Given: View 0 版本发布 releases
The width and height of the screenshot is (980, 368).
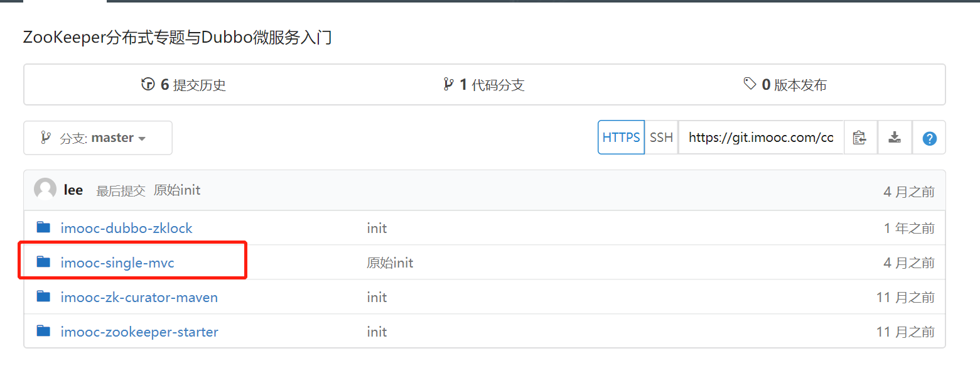Looking at the screenshot, I should tap(785, 85).
